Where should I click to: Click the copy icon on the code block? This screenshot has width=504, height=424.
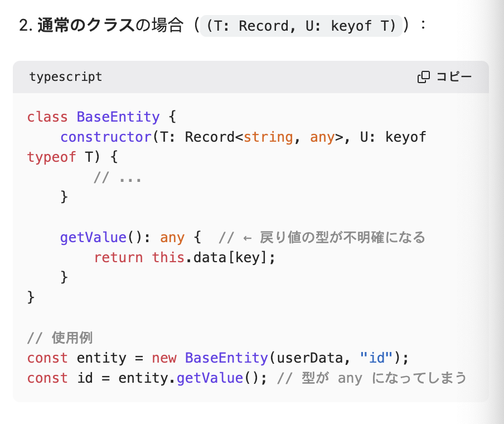click(x=424, y=76)
